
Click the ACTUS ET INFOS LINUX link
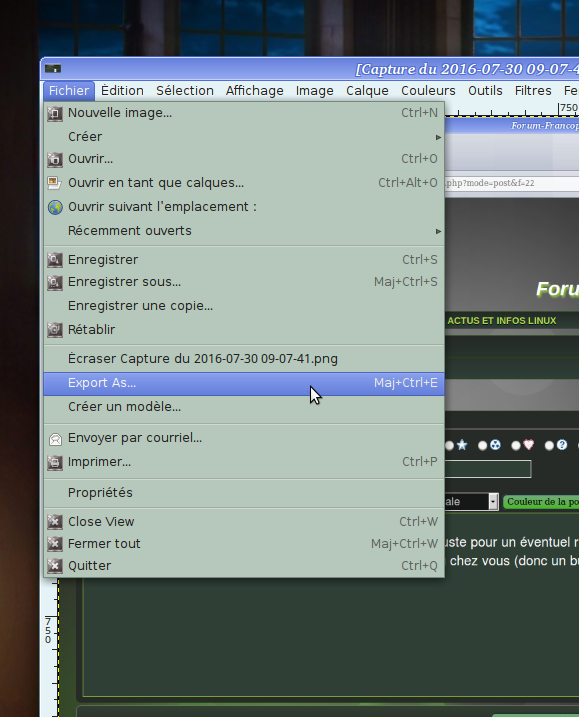click(x=502, y=321)
